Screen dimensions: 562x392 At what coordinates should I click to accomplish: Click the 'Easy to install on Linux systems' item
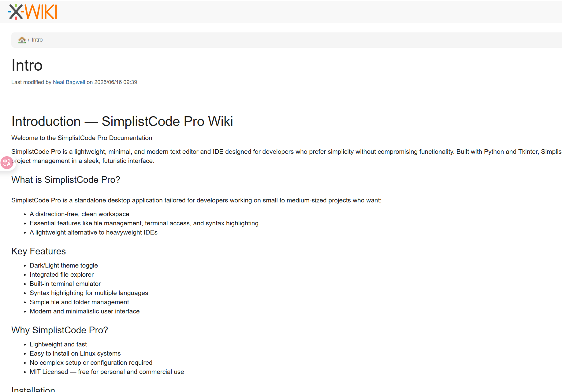(x=75, y=353)
